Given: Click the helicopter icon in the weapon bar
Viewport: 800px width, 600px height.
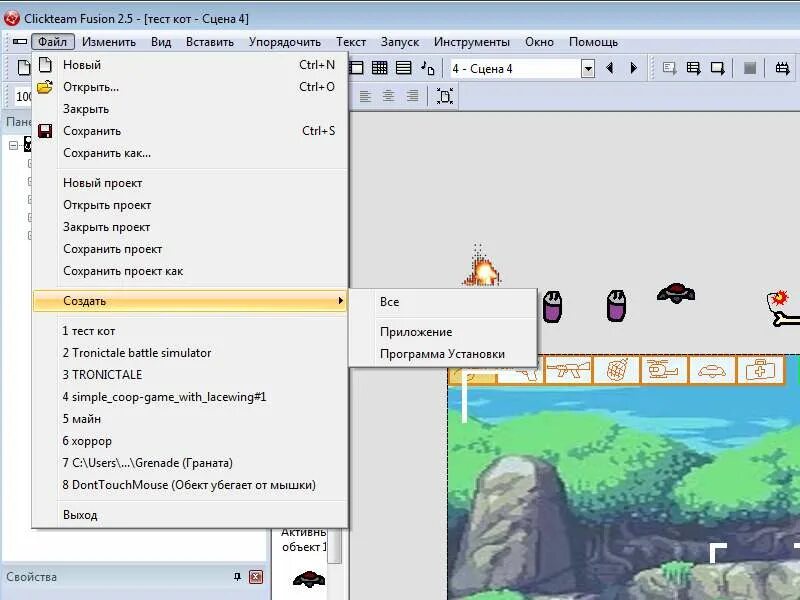Looking at the screenshot, I should 660,371.
